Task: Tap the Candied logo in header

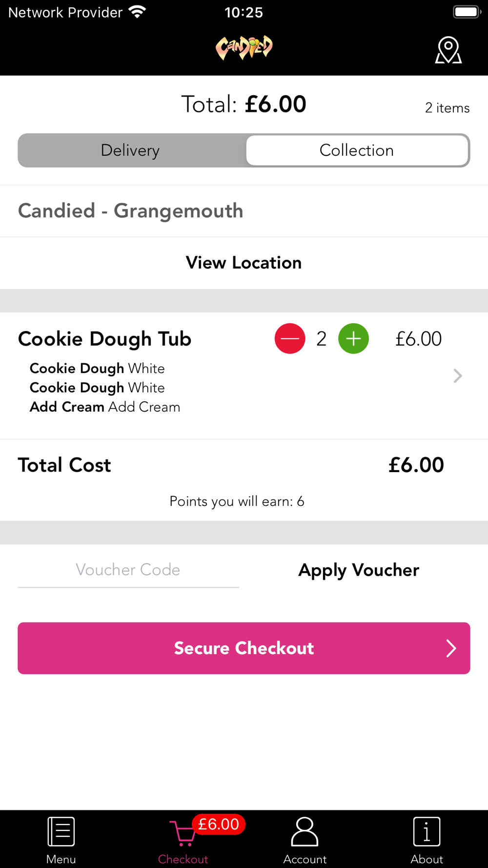Action: pos(244,48)
